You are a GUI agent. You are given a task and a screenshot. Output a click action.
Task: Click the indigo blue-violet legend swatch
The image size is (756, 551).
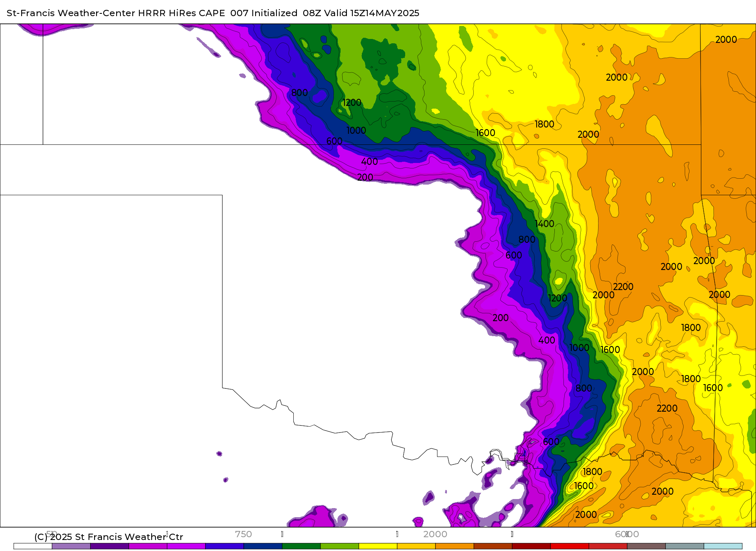(224, 546)
